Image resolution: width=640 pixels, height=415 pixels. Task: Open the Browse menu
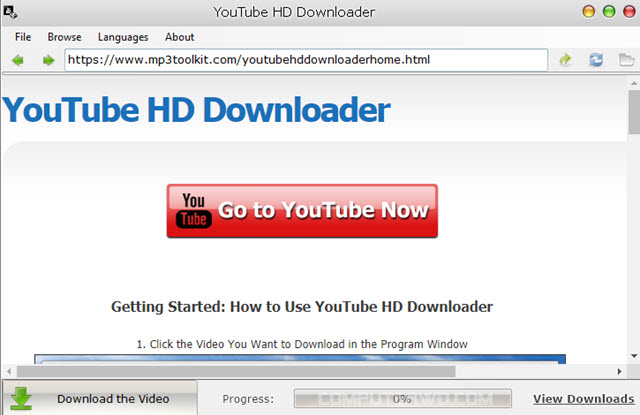pyautogui.click(x=64, y=37)
